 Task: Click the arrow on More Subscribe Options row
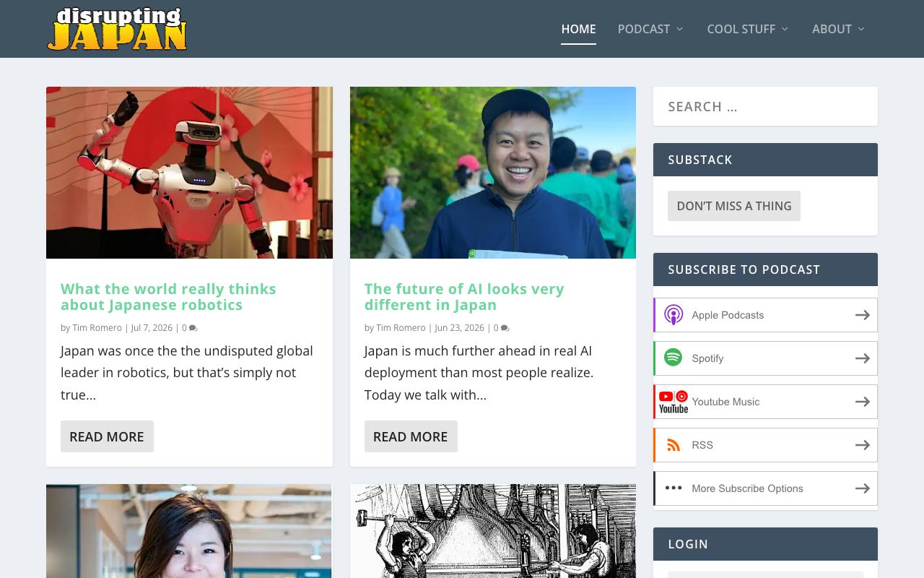pyautogui.click(x=863, y=488)
